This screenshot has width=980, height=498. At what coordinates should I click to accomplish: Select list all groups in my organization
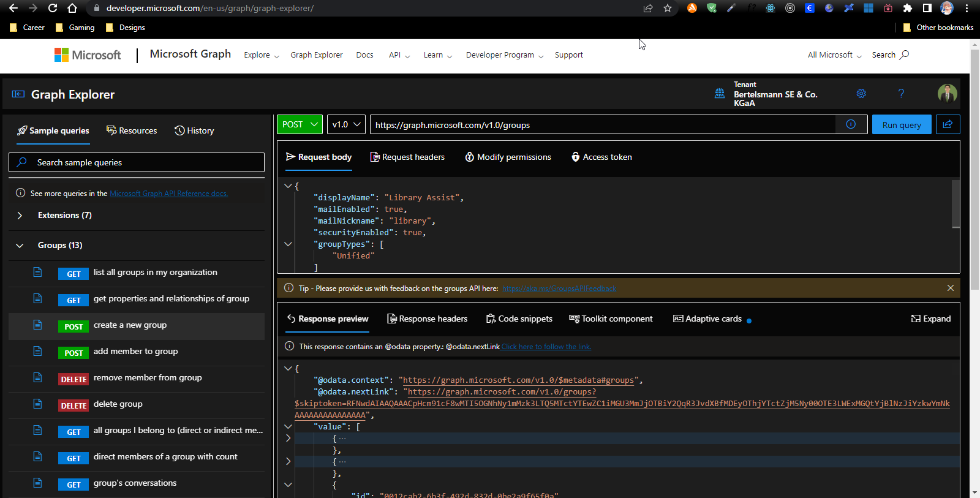coord(155,273)
